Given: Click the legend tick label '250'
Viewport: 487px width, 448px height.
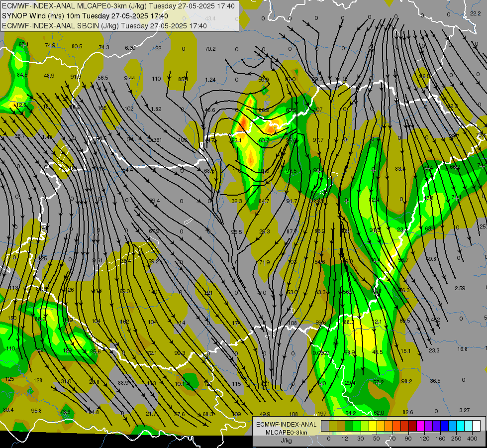Looking at the screenshot, I should pos(456,439).
